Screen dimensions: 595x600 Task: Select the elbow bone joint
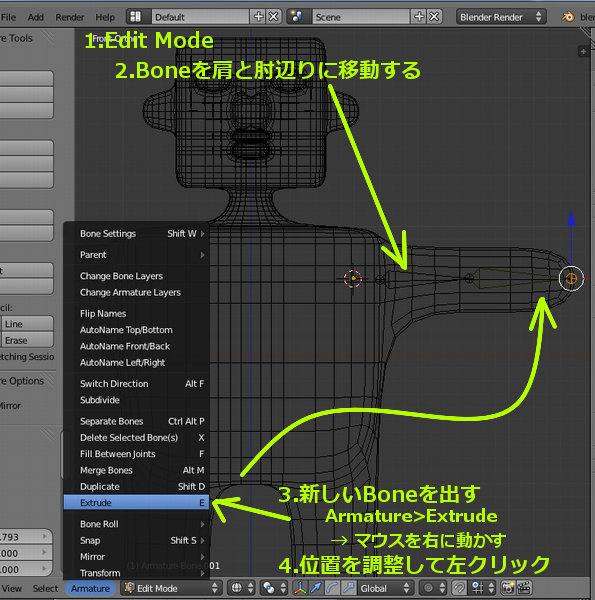[469, 278]
